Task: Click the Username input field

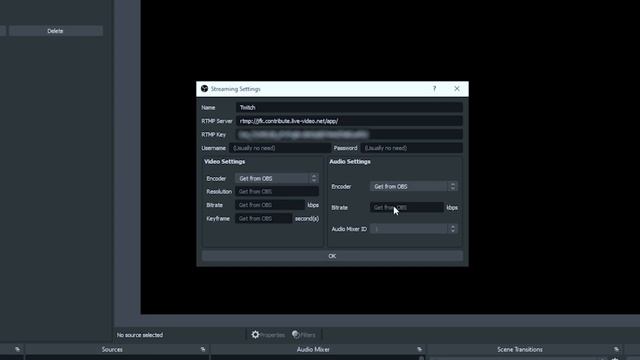Action: point(280,148)
